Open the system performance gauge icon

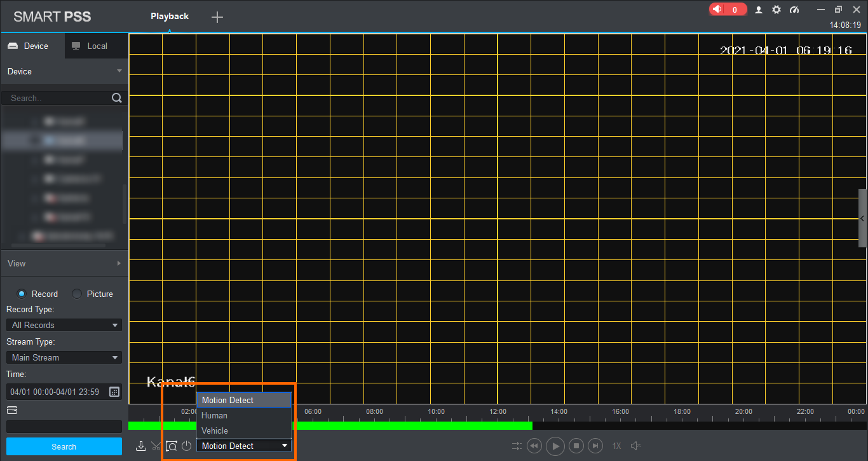coord(794,10)
